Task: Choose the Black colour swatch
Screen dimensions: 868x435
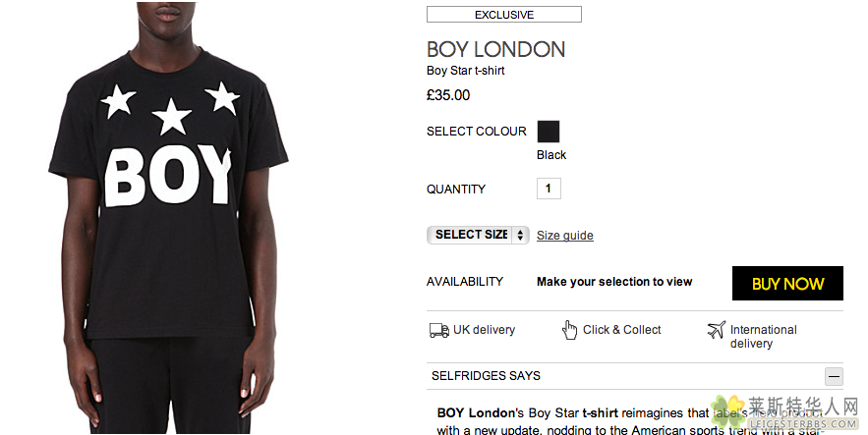Action: pos(549,132)
